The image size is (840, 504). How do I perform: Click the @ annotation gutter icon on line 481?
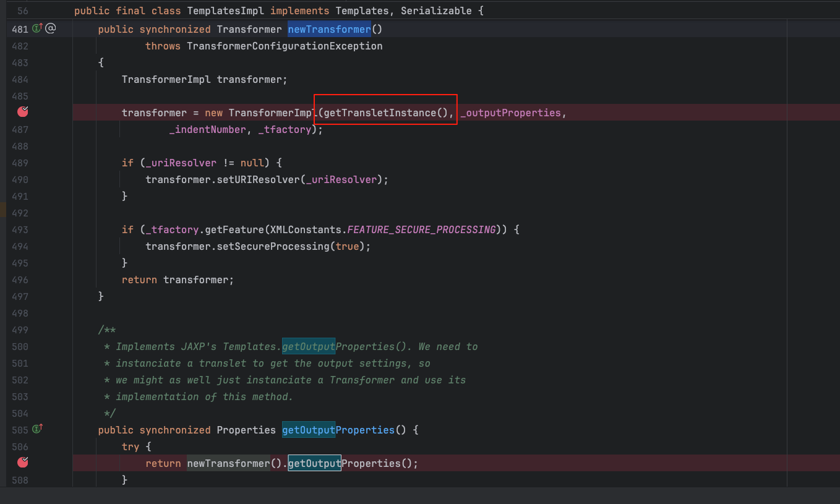51,28
